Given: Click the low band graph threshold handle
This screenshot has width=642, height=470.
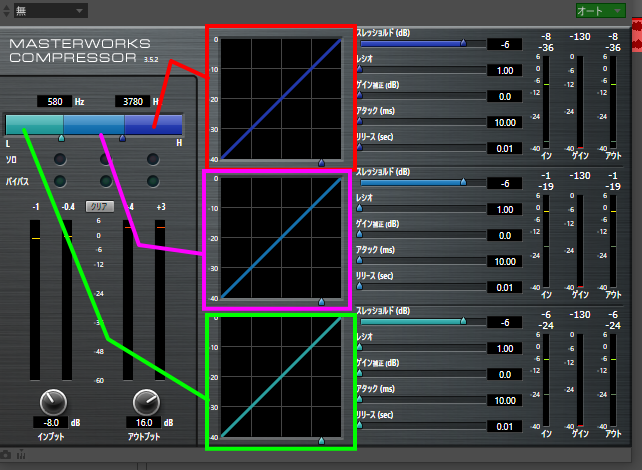Looking at the screenshot, I should coord(321,441).
